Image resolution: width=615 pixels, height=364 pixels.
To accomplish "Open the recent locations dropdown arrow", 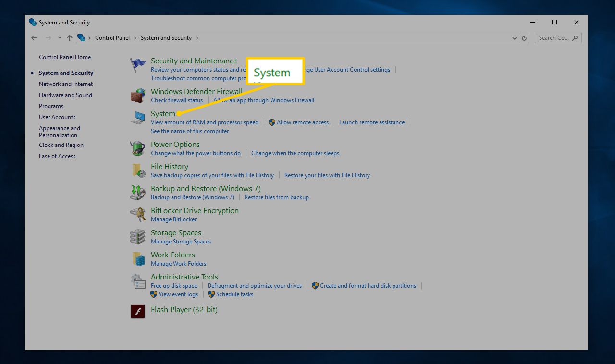I will pyautogui.click(x=60, y=38).
